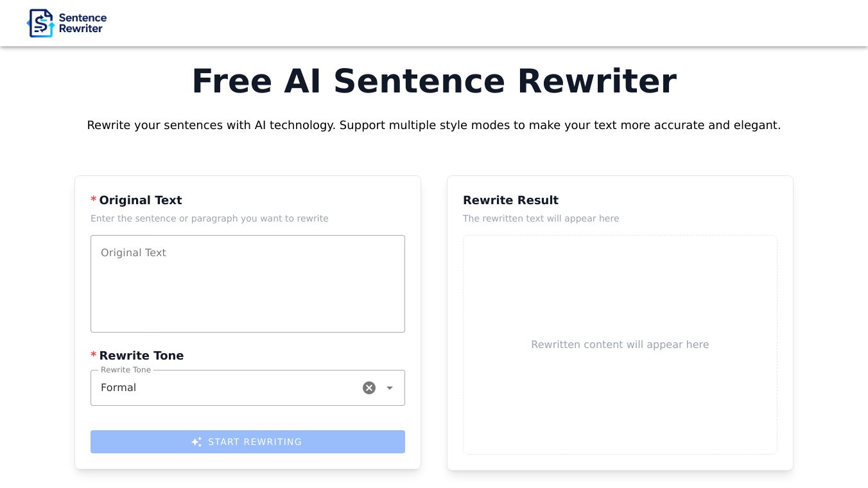Click the red asterisk beside Rewrite Tone

(94, 355)
